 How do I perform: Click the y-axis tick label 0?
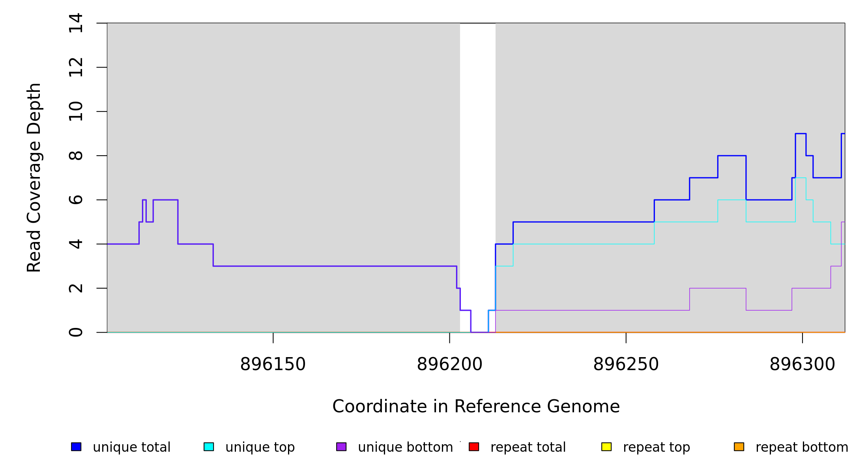76,332
